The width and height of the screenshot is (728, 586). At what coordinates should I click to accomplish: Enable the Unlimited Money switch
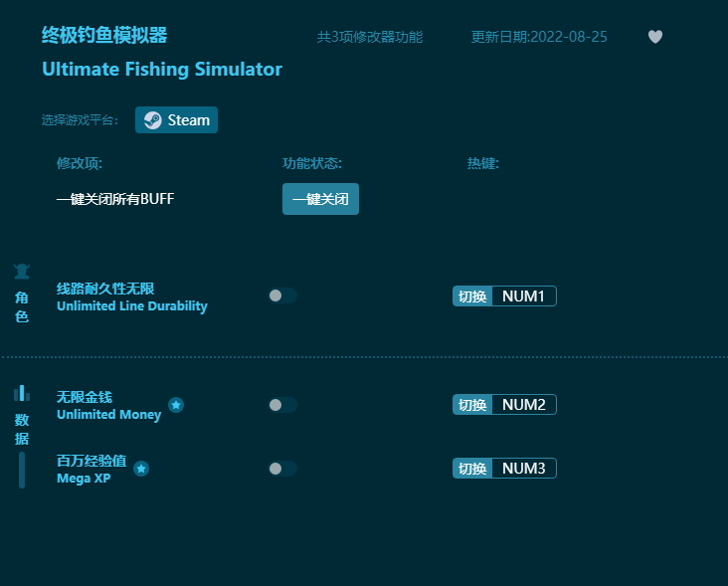pyautogui.click(x=282, y=405)
